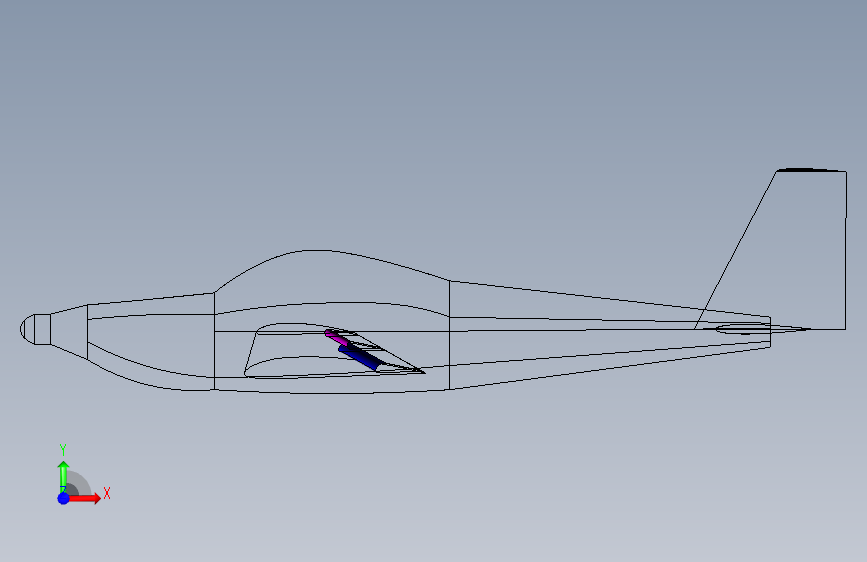
Task: Select the magenta cylinder above the wing
Action: pos(336,337)
